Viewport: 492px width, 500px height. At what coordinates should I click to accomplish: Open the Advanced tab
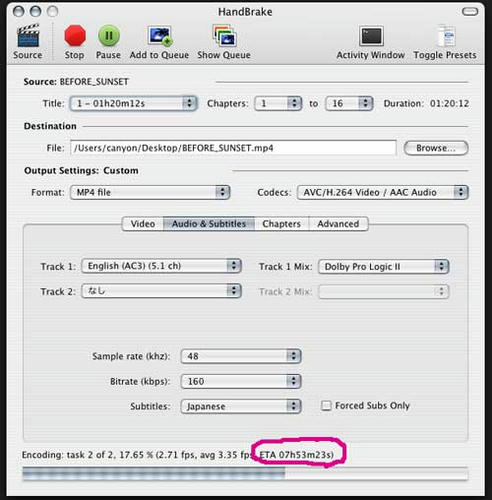[x=338, y=224]
